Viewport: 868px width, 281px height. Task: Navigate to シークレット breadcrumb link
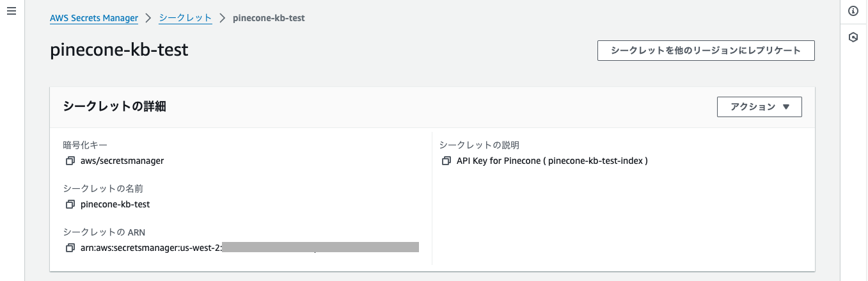(x=185, y=18)
